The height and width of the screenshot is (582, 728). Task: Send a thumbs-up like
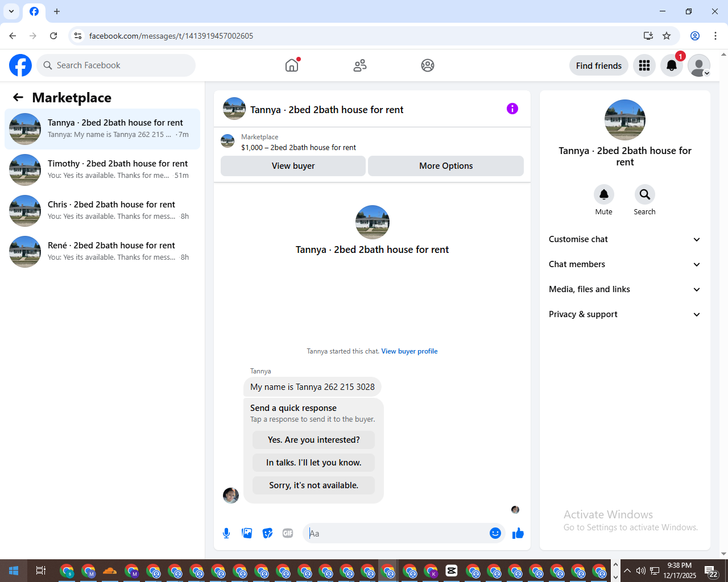click(518, 533)
